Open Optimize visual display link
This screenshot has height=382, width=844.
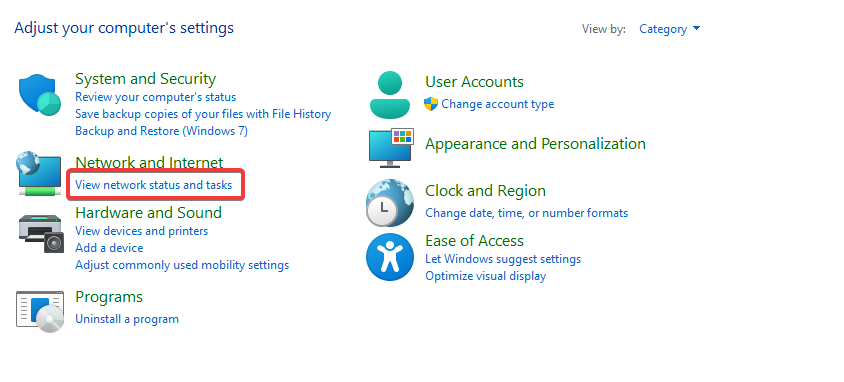coord(486,276)
